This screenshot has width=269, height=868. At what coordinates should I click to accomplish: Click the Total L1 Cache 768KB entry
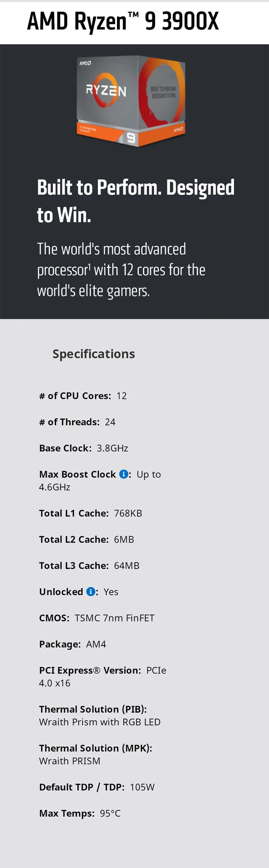(x=90, y=513)
